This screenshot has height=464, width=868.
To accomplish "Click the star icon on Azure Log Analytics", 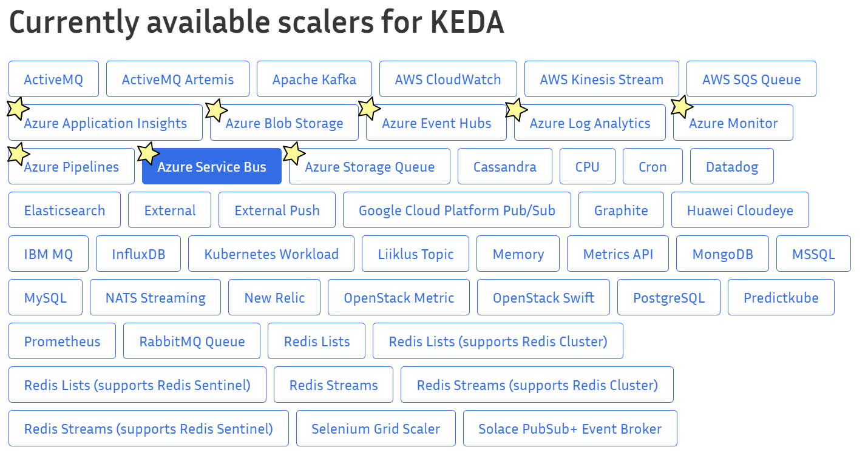I will point(515,109).
